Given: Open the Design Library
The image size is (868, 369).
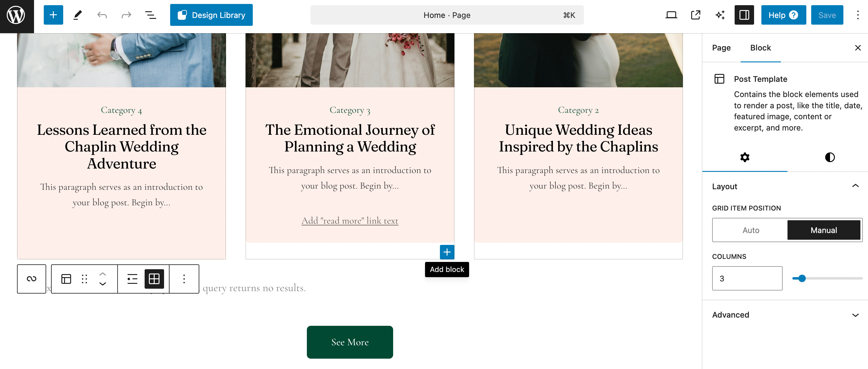Looking at the screenshot, I should click(211, 15).
